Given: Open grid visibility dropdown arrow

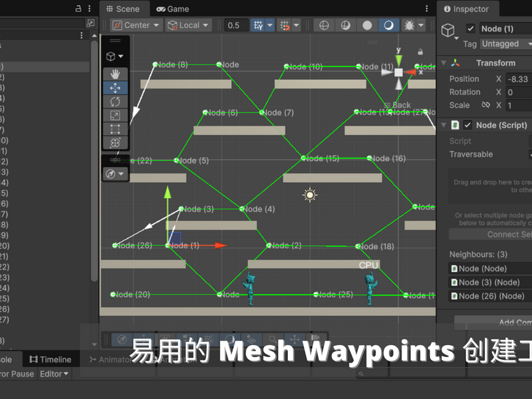Looking at the screenshot, I should [270, 25].
